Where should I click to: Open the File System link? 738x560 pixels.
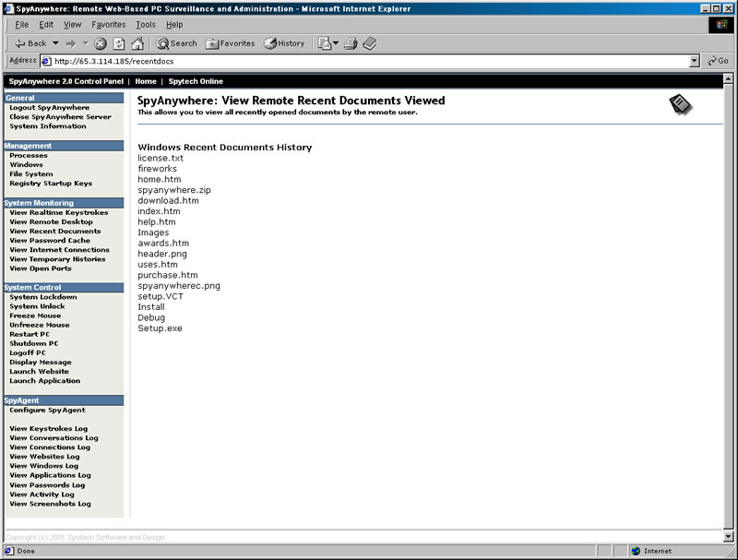tap(31, 174)
